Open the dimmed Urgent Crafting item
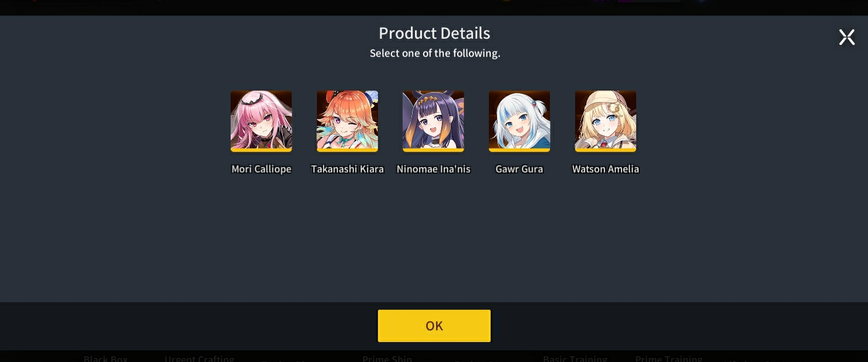The width and height of the screenshot is (868, 362). pos(200,358)
